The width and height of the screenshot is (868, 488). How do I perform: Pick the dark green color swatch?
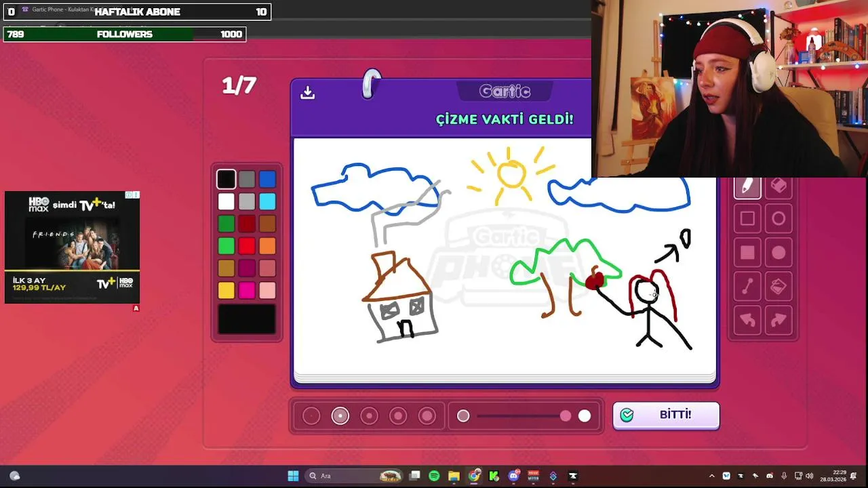point(226,224)
